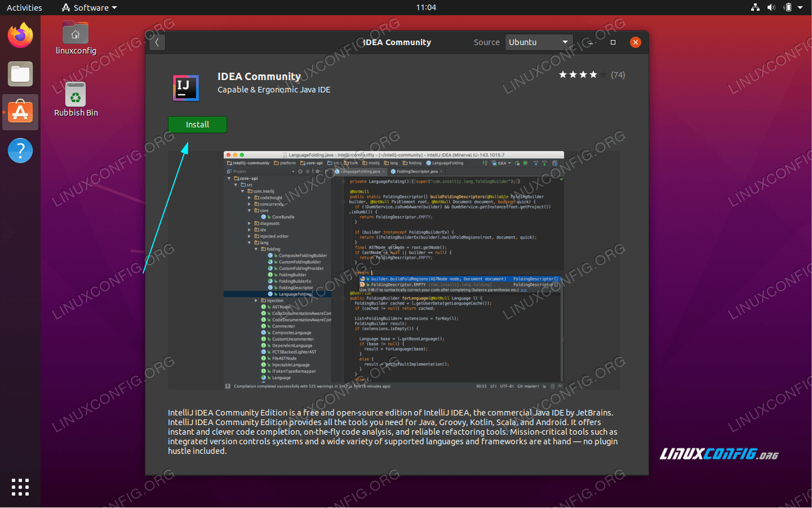The width and height of the screenshot is (812, 508).
Task: Open the system menu arrow
Action: click(800, 7)
